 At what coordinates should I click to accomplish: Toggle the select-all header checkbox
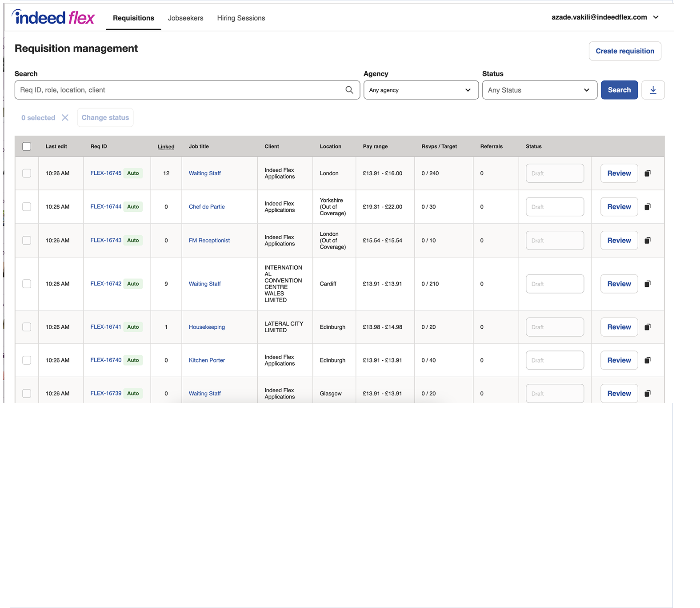pyautogui.click(x=27, y=146)
